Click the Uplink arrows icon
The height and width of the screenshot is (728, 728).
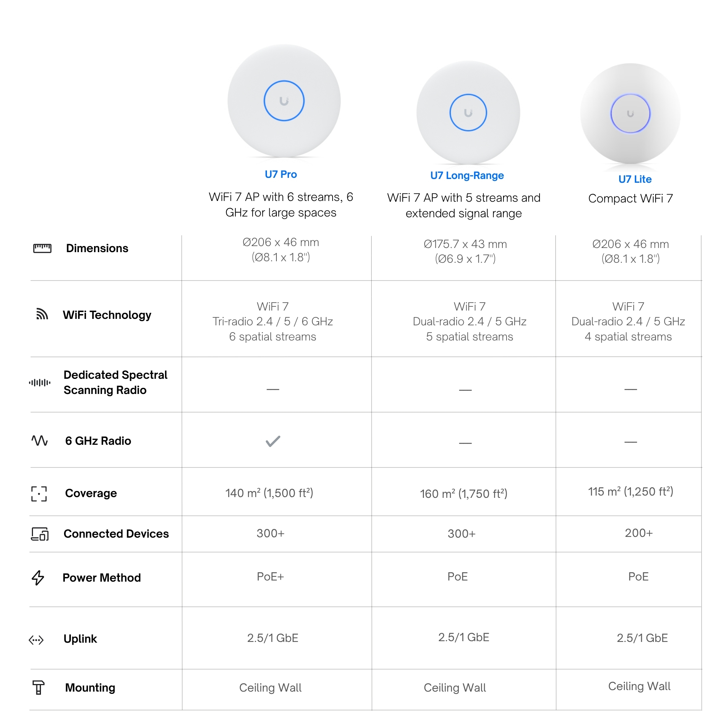[36, 640]
